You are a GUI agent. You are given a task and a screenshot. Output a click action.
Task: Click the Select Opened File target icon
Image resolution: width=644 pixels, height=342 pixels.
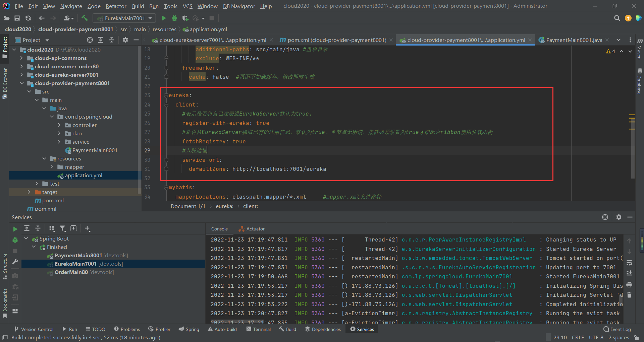90,40
